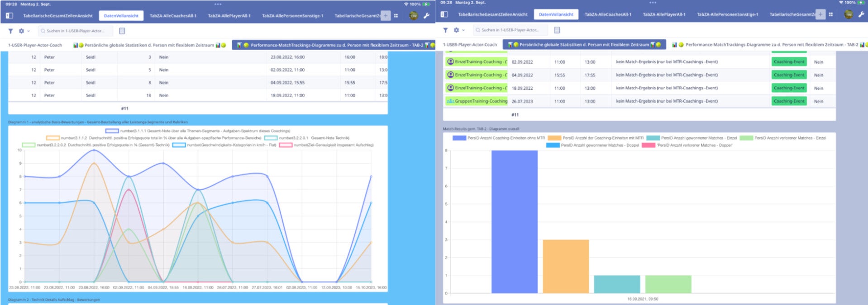Open the grid overview icon in the right window

pyautogui.click(x=831, y=14)
